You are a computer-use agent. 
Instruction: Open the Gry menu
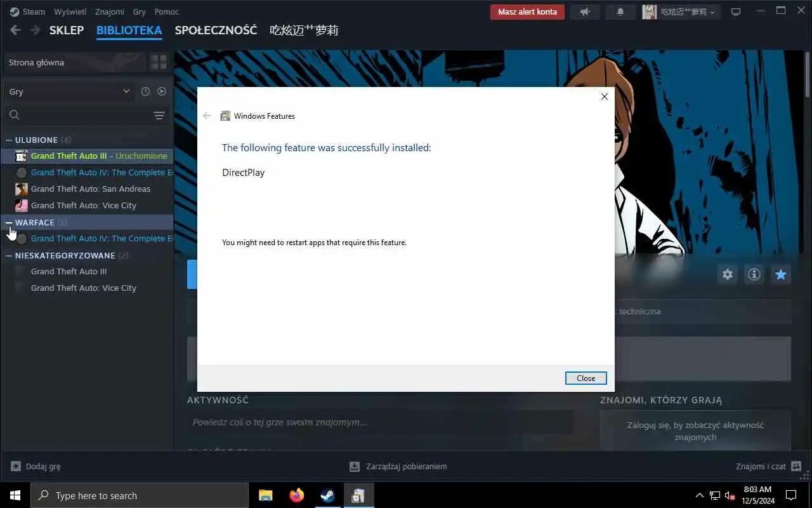point(140,11)
